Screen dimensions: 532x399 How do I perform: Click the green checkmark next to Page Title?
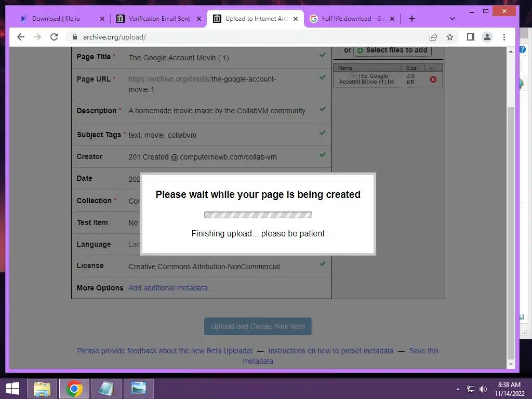point(322,55)
